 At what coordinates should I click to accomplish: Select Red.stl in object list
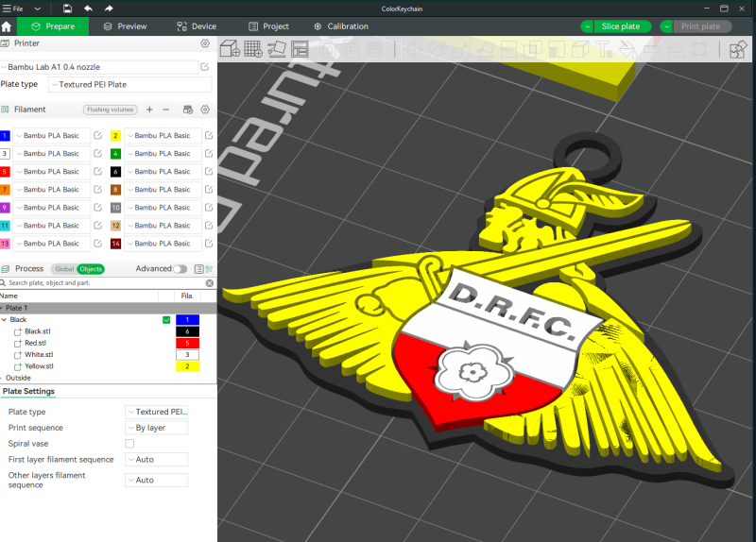click(x=35, y=343)
